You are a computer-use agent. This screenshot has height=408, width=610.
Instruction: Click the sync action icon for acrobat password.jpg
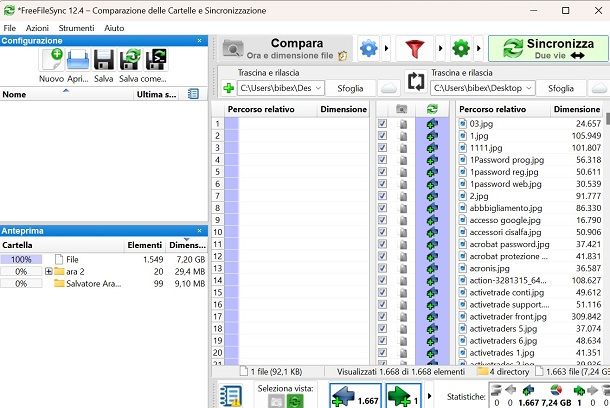[432, 245]
